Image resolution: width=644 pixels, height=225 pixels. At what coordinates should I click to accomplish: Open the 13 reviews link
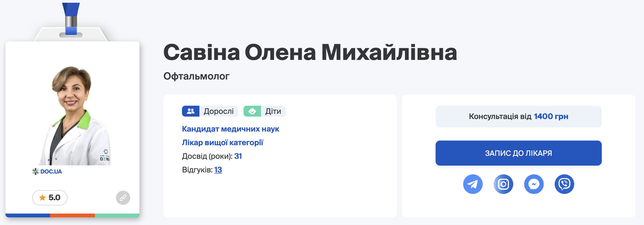(x=218, y=170)
